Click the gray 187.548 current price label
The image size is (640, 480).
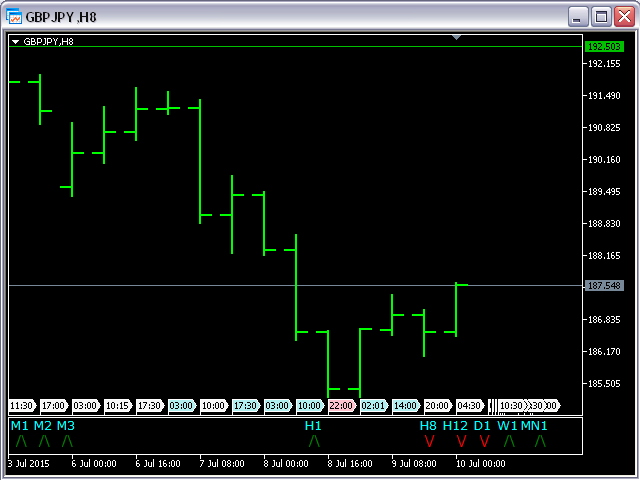(604, 286)
